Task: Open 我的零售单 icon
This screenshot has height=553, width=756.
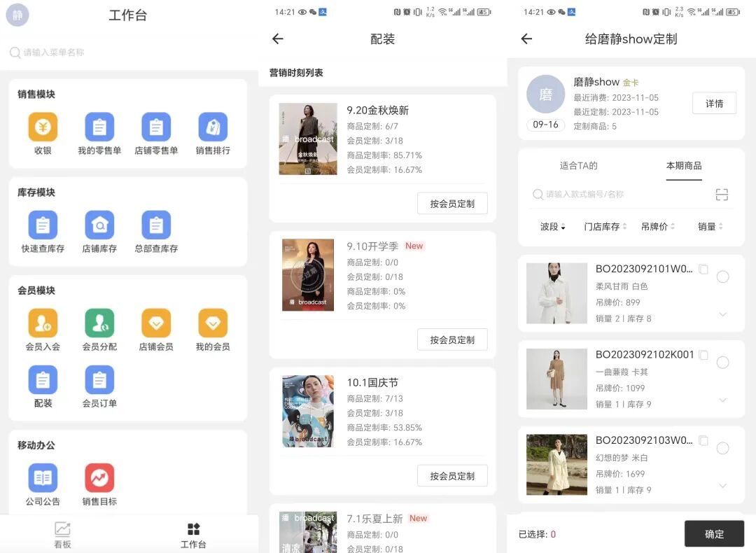Action: 99,127
